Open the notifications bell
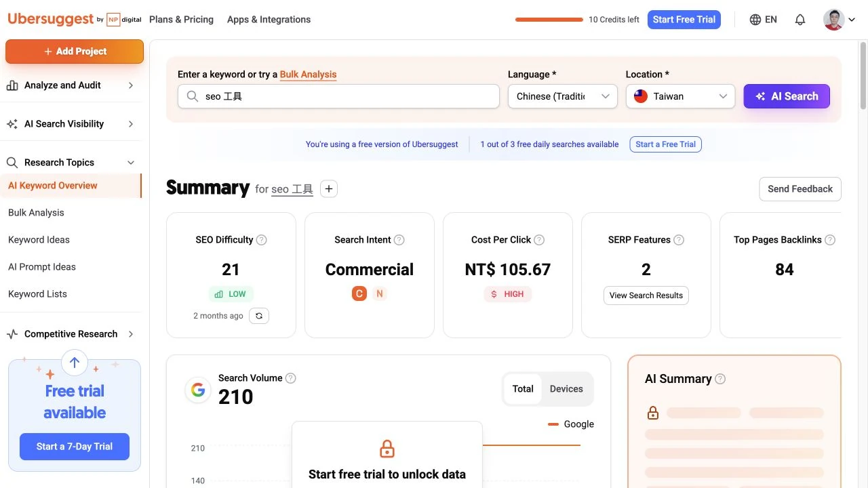The image size is (868, 488). point(800,20)
